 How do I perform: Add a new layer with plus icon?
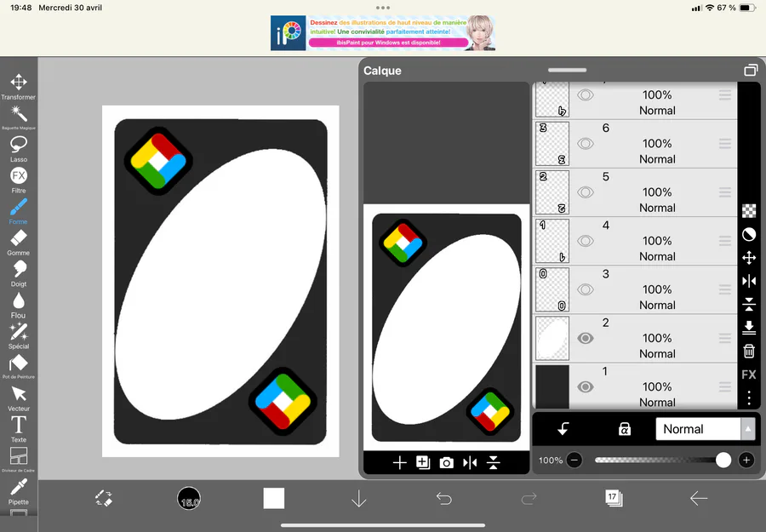[400, 463]
